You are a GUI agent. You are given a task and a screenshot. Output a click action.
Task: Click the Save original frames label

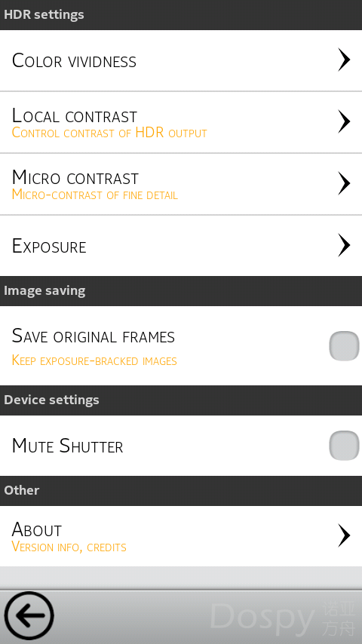click(x=94, y=336)
